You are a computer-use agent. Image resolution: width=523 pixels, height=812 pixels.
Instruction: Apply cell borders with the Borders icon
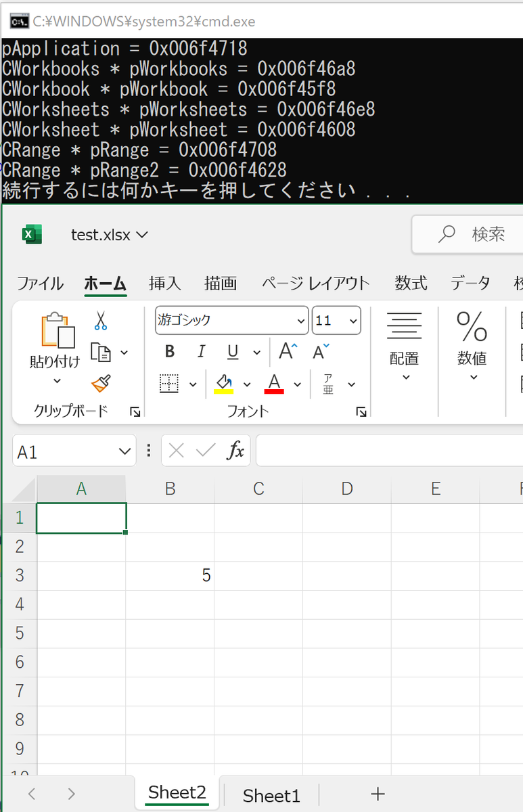169,384
